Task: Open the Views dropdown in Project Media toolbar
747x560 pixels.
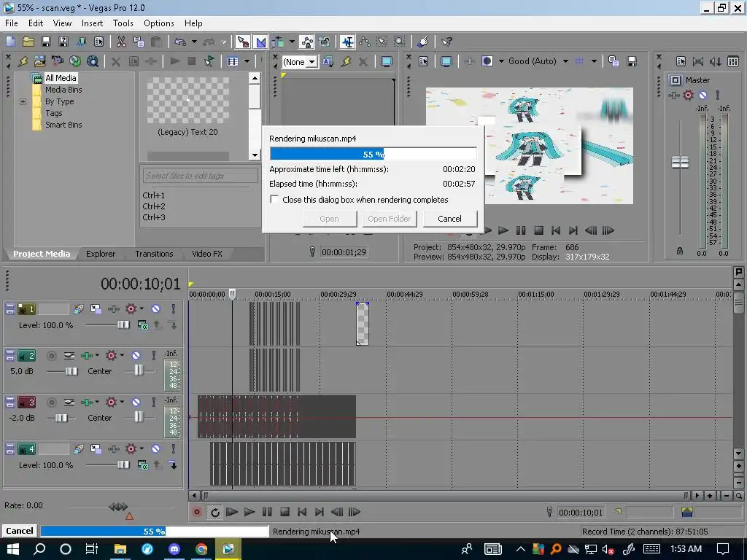Action: 247,61
